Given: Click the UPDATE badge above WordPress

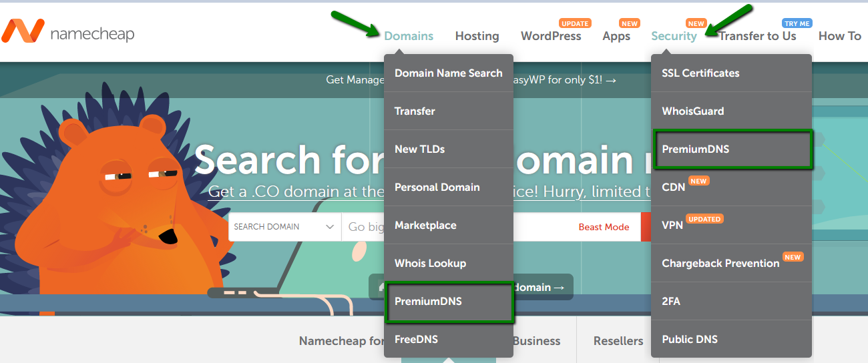Looking at the screenshot, I should coord(575,23).
